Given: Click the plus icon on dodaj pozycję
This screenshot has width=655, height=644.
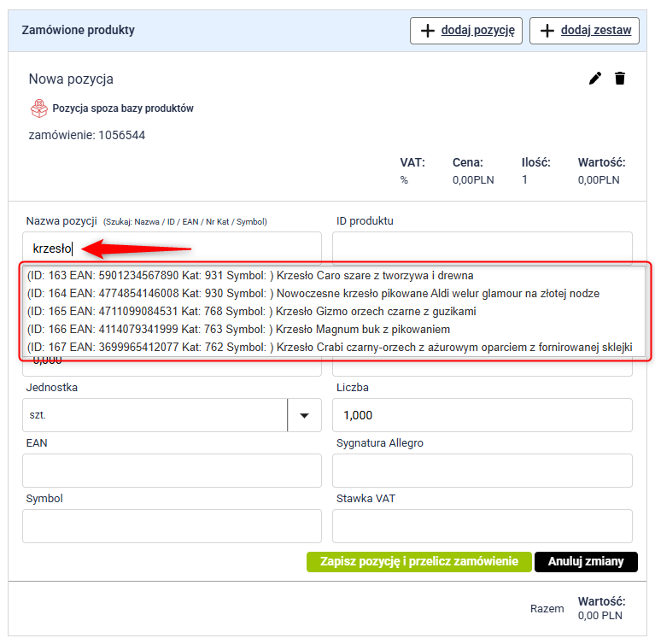Looking at the screenshot, I should (427, 31).
